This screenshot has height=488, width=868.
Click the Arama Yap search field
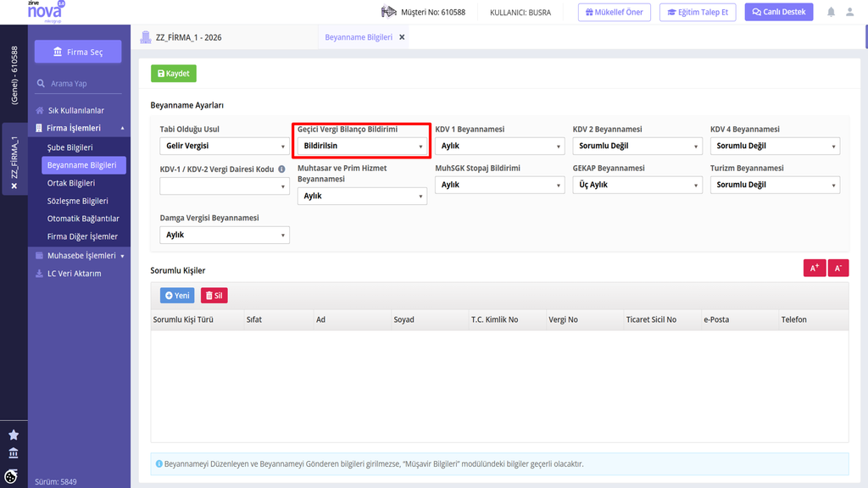[x=78, y=84]
